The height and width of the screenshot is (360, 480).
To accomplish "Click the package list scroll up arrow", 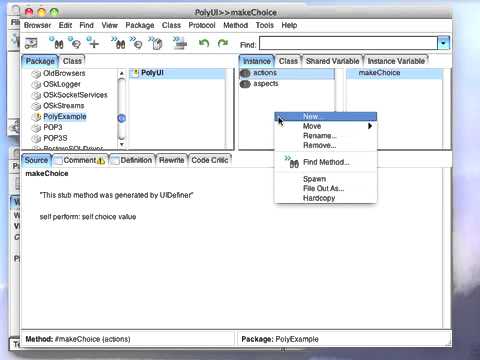I will point(122,73).
